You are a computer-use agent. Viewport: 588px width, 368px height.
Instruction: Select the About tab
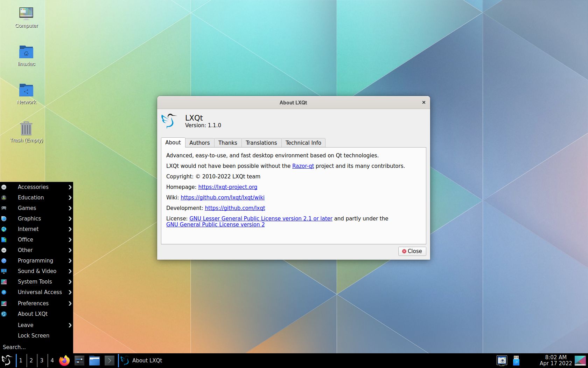click(x=173, y=142)
